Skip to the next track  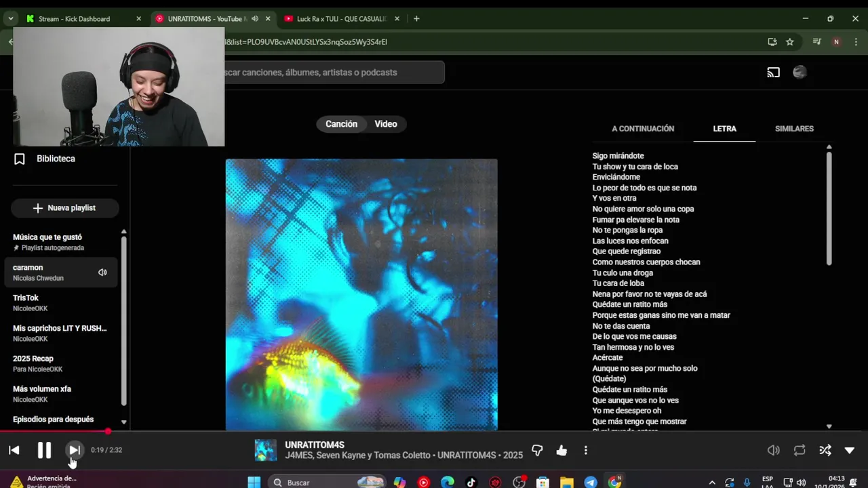(x=75, y=450)
